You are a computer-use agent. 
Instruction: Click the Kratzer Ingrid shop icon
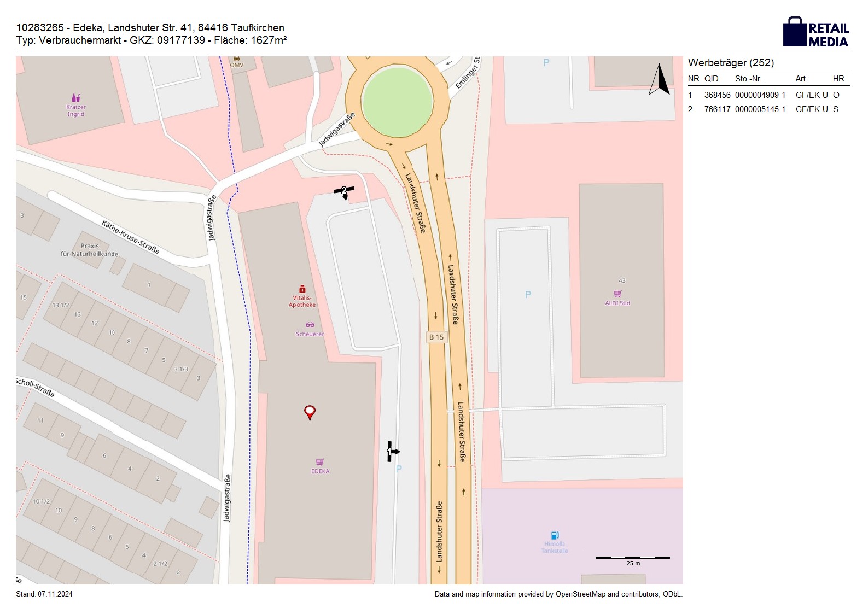pos(76,98)
